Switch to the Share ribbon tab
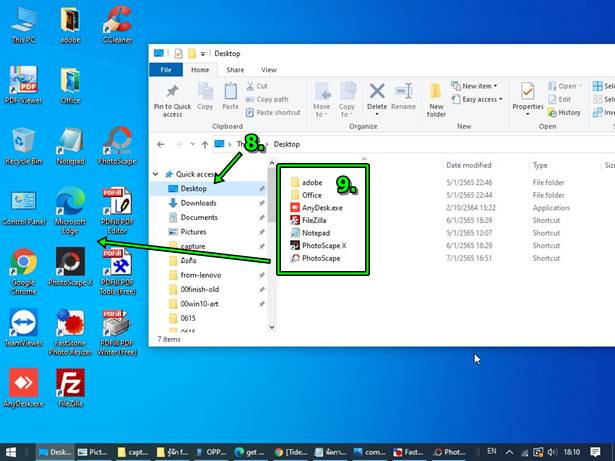 (235, 70)
